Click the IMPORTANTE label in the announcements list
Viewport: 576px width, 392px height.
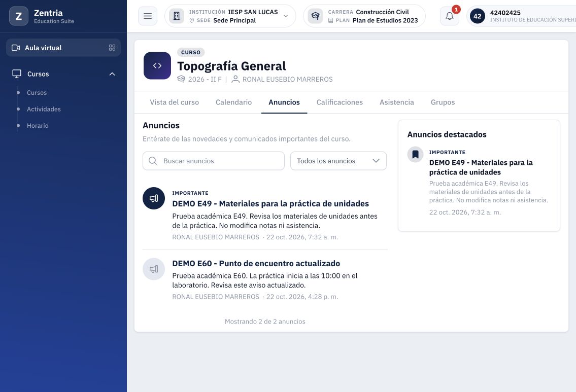(190, 193)
